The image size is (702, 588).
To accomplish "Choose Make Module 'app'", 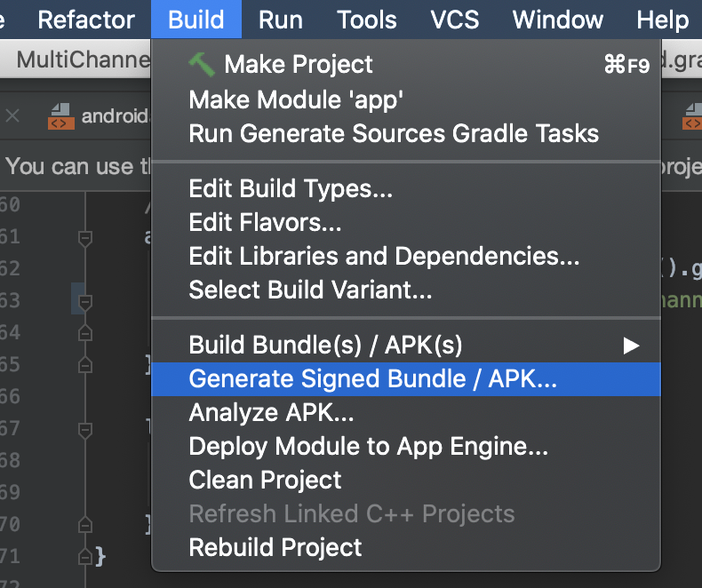I will click(296, 99).
